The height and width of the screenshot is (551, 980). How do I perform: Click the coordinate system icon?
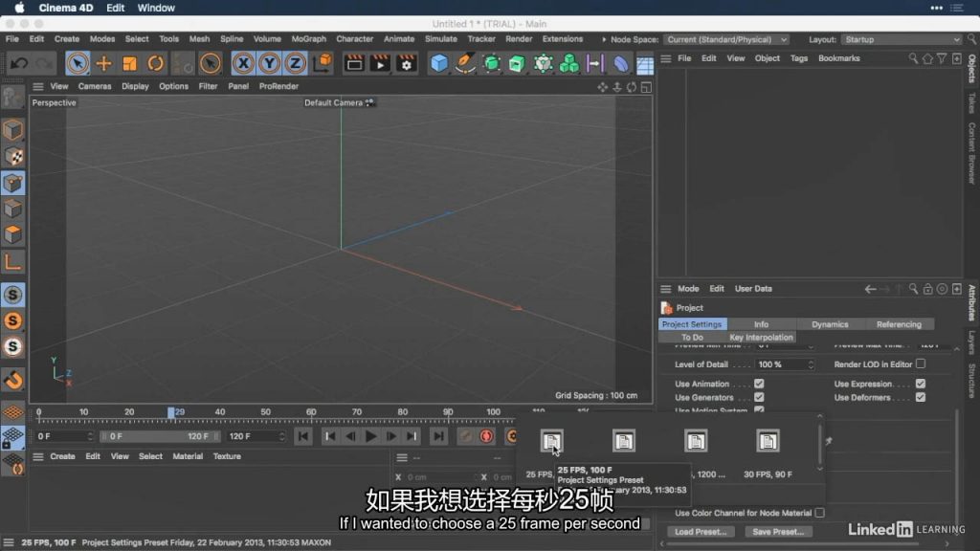click(x=323, y=63)
